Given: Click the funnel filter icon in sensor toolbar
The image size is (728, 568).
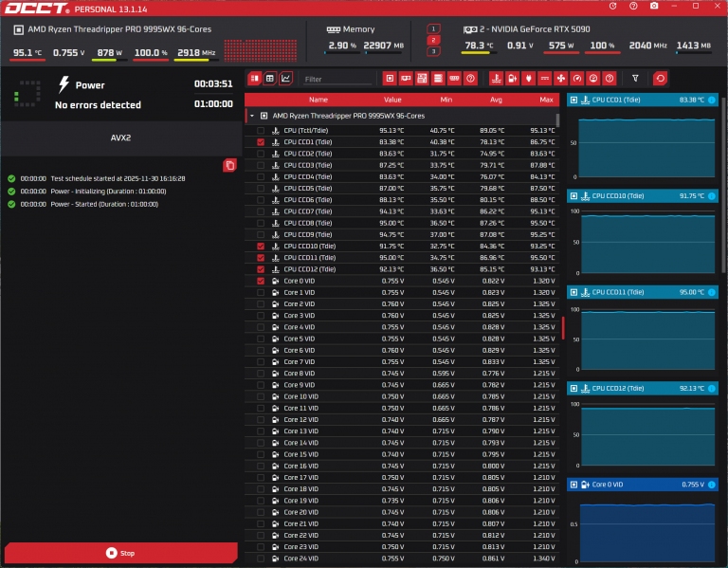Looking at the screenshot, I should coord(635,79).
